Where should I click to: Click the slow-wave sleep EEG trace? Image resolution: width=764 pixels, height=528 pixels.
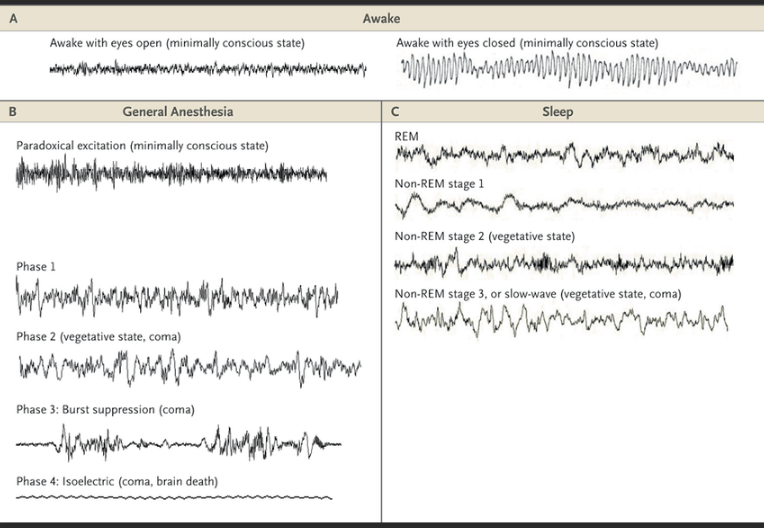[562, 320]
